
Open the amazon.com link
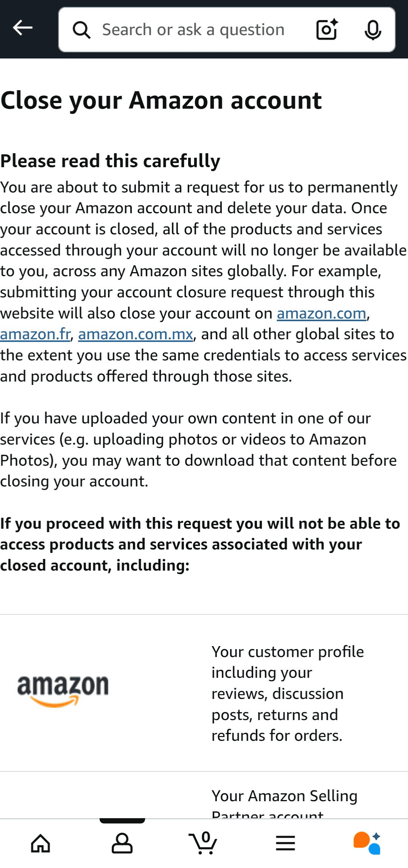[320, 314]
